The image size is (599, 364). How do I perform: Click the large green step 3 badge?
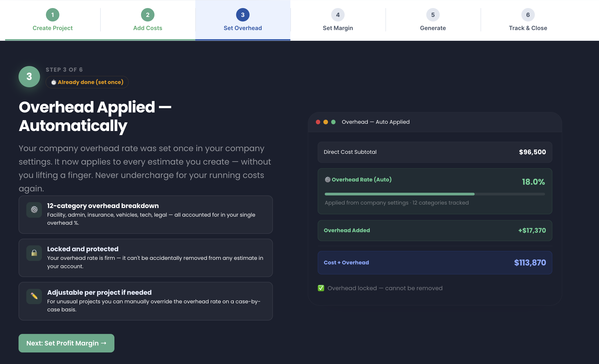(x=29, y=77)
